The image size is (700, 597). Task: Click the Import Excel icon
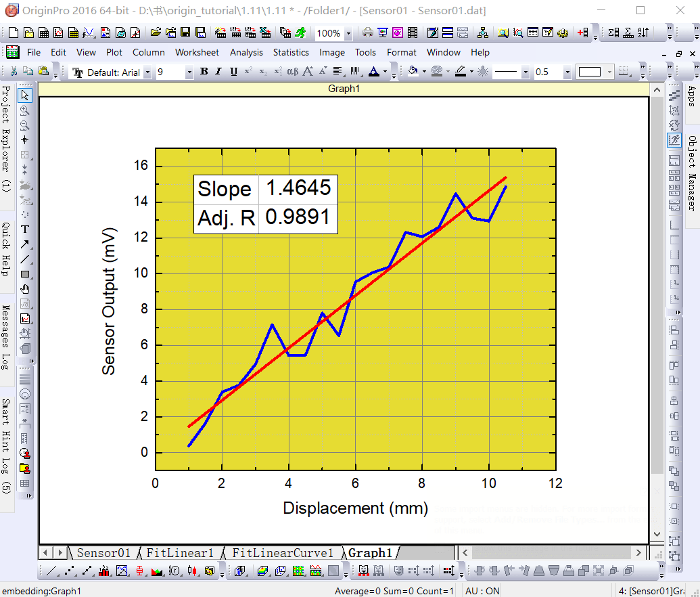tap(265, 32)
